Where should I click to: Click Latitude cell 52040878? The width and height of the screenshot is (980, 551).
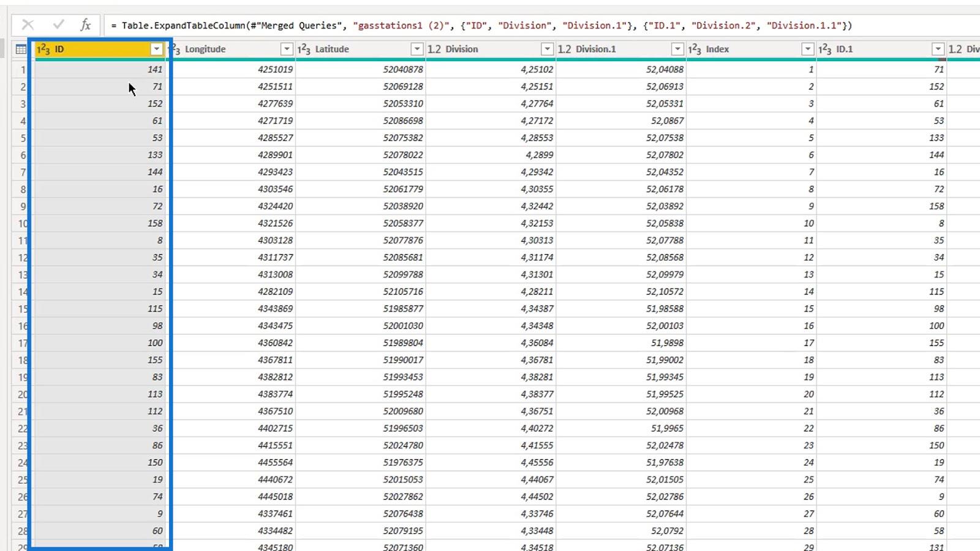(360, 69)
